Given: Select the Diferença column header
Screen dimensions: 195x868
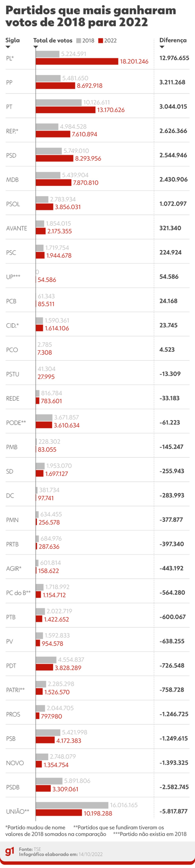Looking at the screenshot, I should (x=173, y=40).
